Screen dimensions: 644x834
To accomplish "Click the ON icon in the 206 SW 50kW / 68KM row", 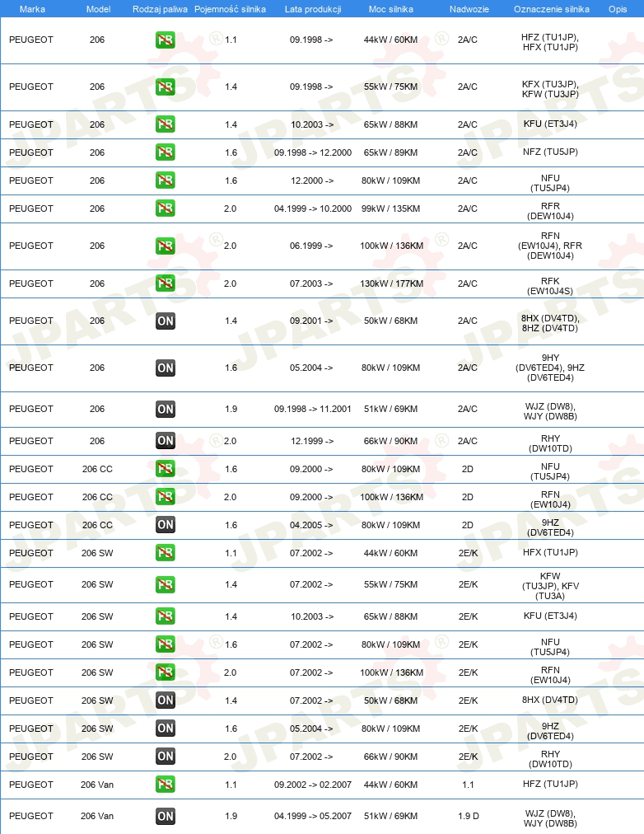I will pyautogui.click(x=166, y=700).
